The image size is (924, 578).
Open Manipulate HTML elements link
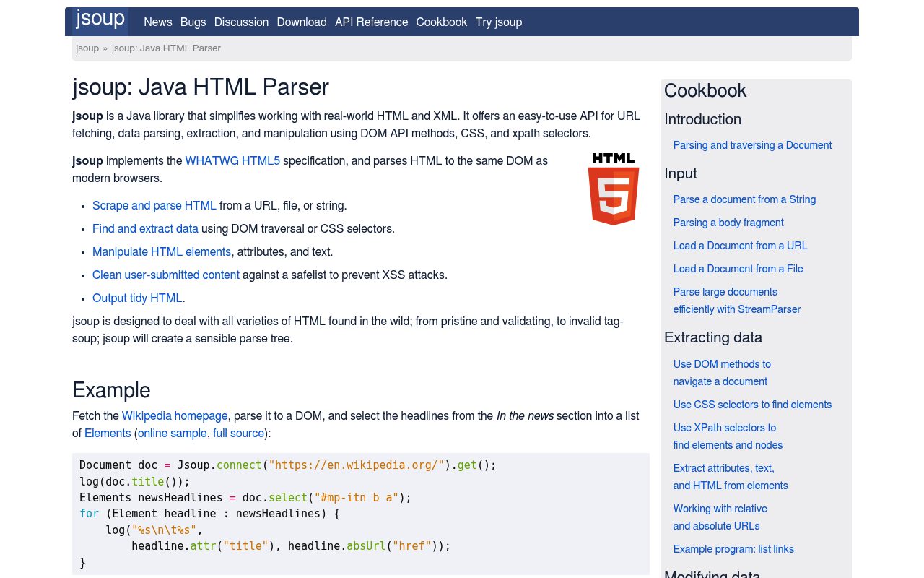162,252
